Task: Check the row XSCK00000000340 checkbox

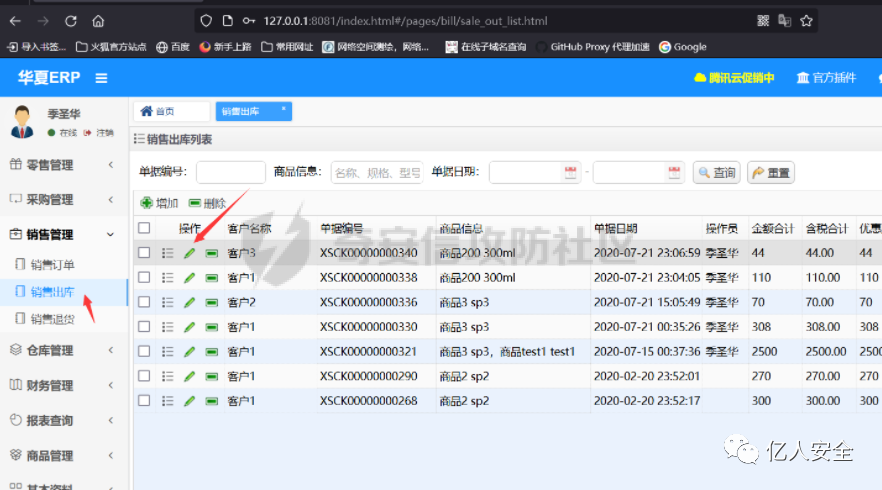Action: pos(144,253)
